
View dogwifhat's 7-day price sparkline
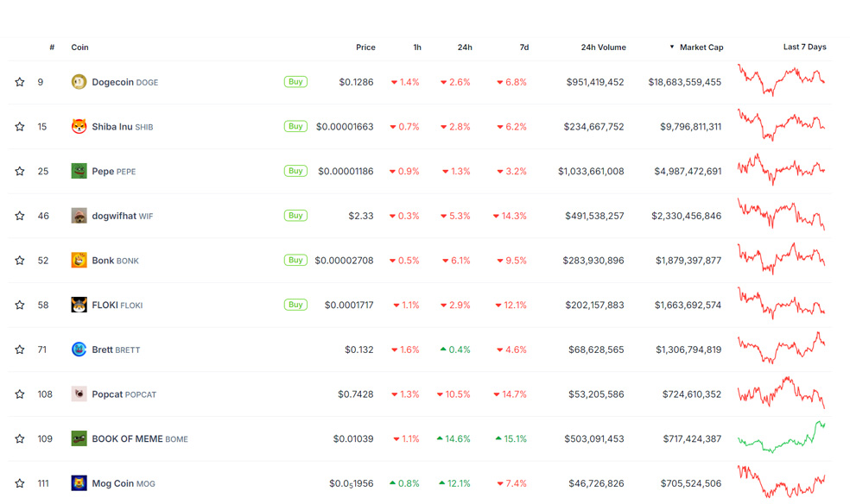(781, 214)
